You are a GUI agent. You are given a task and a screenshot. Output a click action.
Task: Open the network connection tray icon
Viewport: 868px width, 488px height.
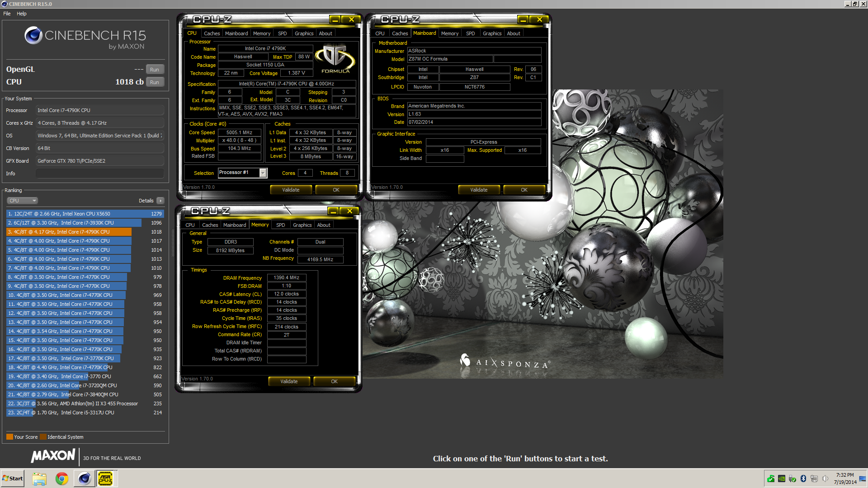pyautogui.click(x=814, y=479)
